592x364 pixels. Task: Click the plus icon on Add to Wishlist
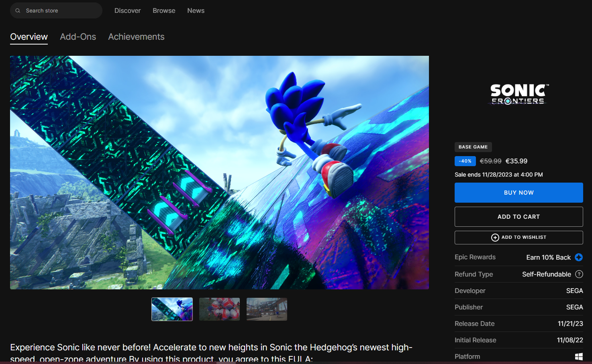point(495,238)
